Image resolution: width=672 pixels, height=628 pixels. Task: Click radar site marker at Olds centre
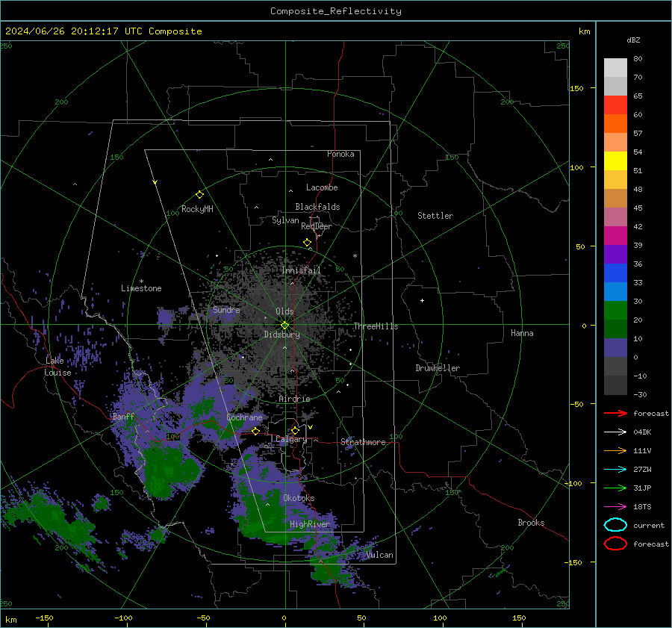(284, 326)
